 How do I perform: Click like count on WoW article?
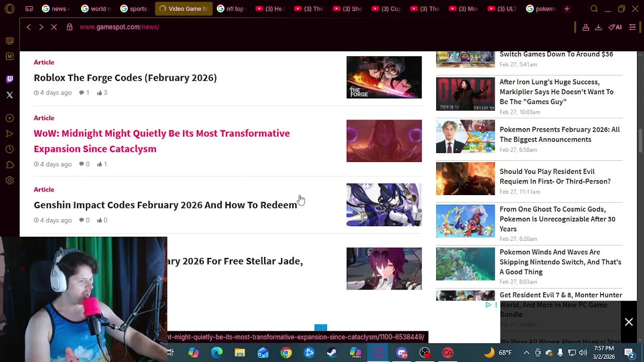click(102, 164)
